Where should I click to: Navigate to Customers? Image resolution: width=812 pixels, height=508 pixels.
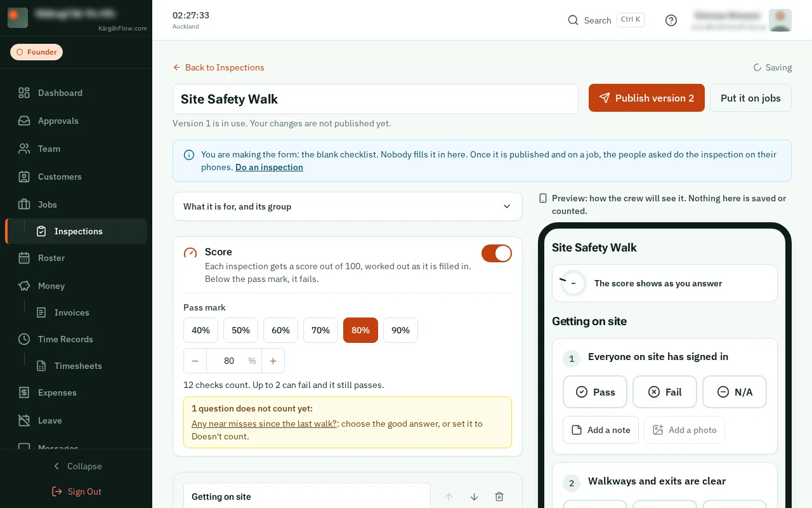pos(76,177)
